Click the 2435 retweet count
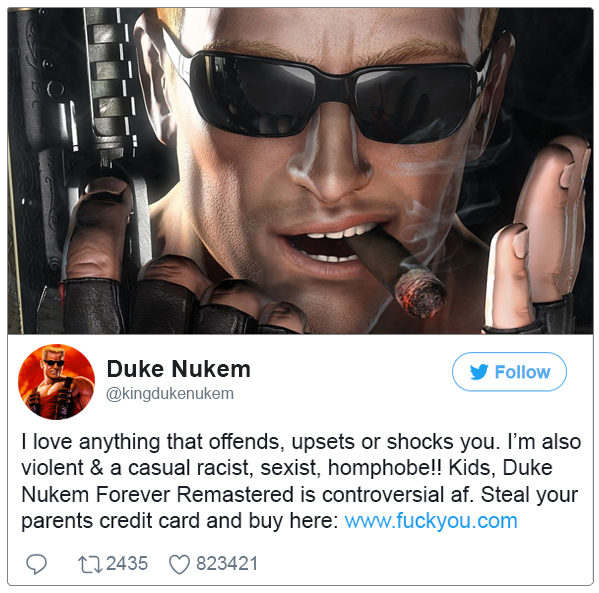 (127, 564)
